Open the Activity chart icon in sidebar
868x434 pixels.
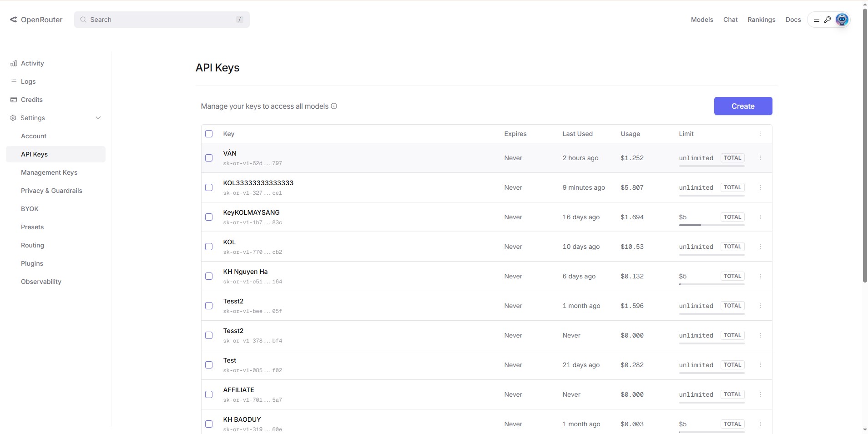14,63
